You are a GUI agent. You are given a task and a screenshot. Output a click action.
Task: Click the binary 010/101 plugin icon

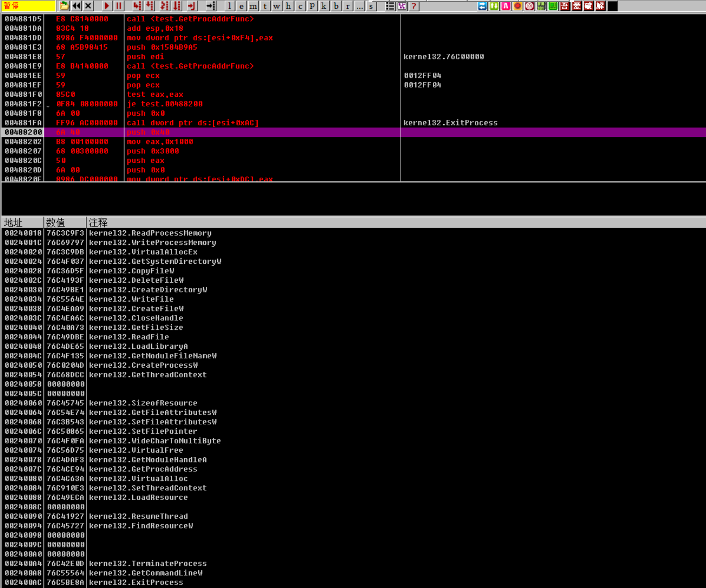[541, 6]
